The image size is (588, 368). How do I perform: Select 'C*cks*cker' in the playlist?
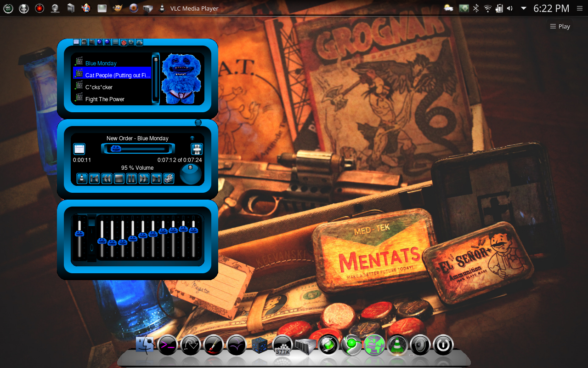[x=99, y=87]
